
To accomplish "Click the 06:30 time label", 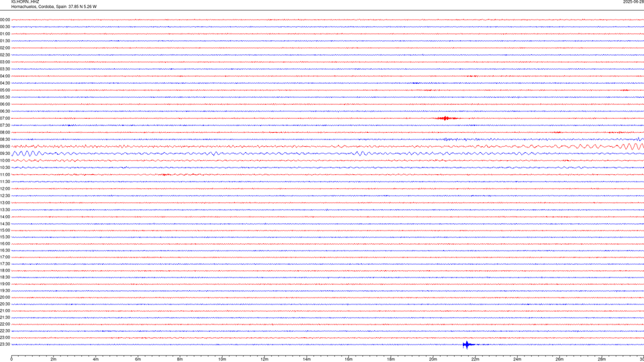I will coord(5,111).
